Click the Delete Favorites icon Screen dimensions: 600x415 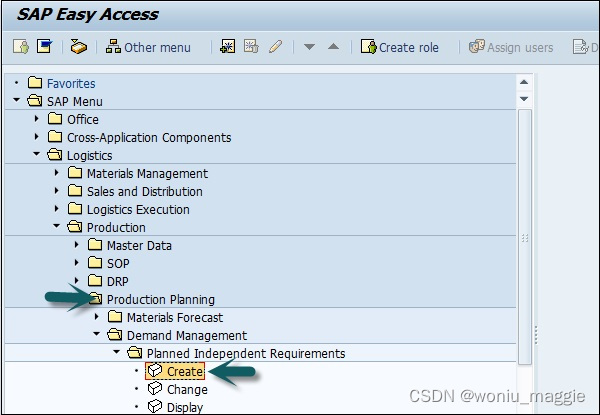pyautogui.click(x=251, y=47)
